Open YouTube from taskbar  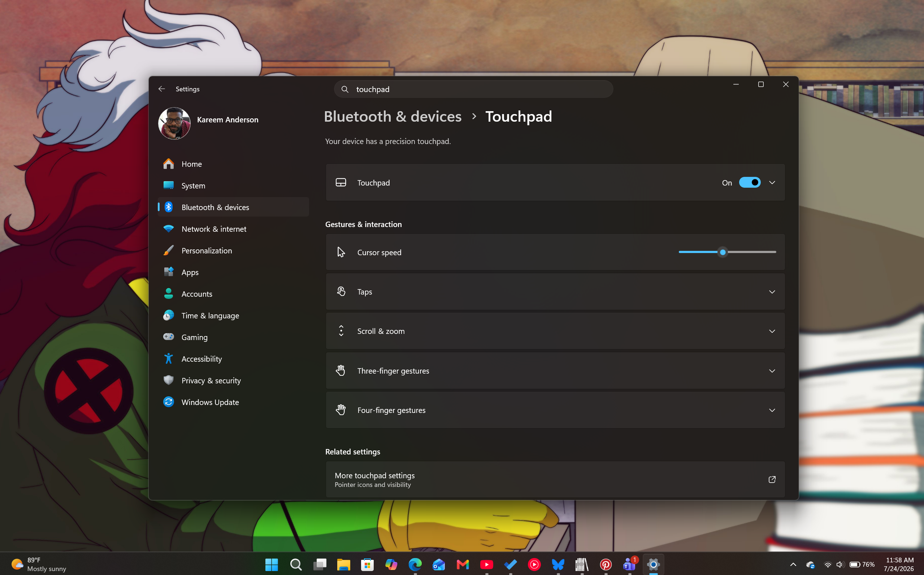pos(486,565)
